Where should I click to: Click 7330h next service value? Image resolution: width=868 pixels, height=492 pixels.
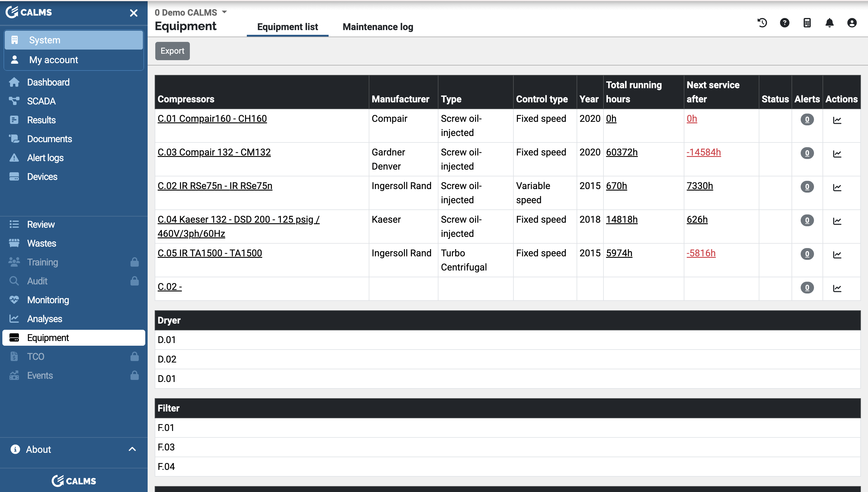point(700,186)
